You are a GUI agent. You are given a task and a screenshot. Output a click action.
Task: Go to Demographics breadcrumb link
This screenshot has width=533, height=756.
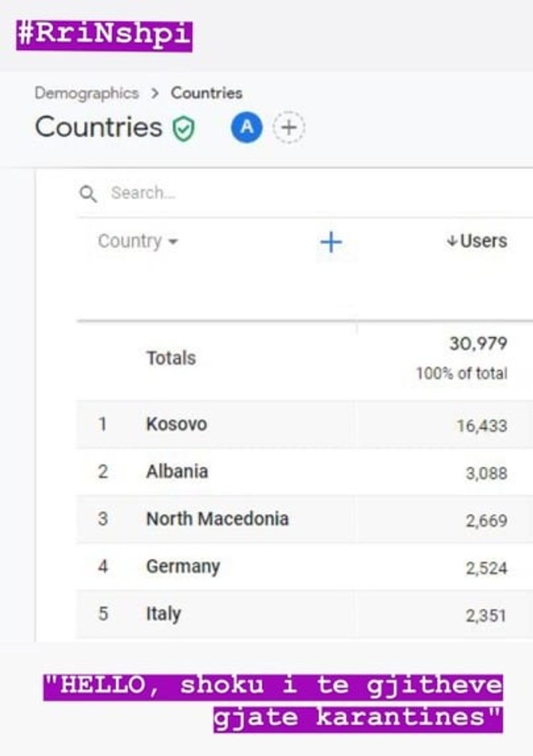click(x=86, y=93)
